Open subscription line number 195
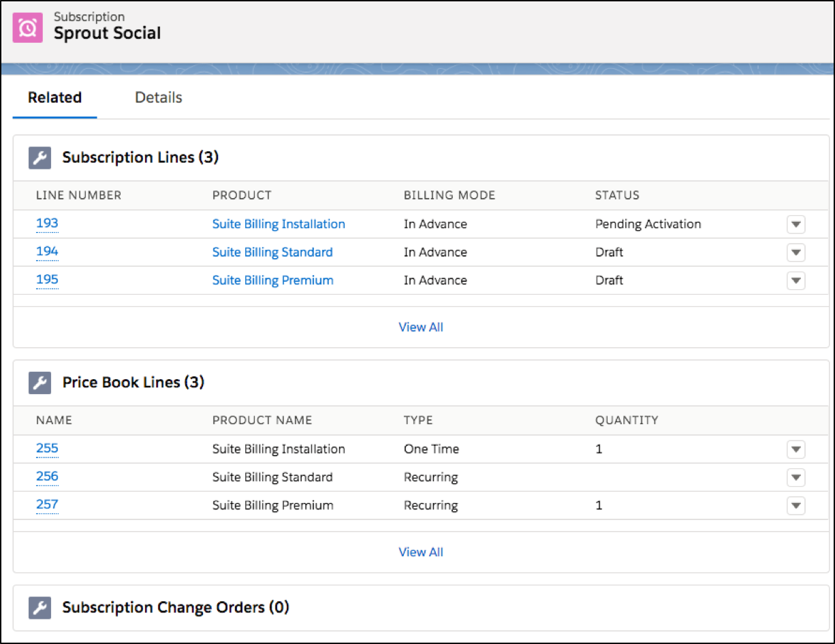The image size is (835, 644). (47, 280)
